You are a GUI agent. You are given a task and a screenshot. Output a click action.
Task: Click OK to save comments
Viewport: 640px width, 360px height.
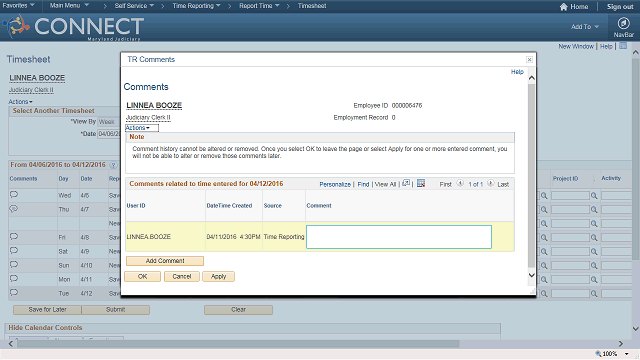coord(142,276)
